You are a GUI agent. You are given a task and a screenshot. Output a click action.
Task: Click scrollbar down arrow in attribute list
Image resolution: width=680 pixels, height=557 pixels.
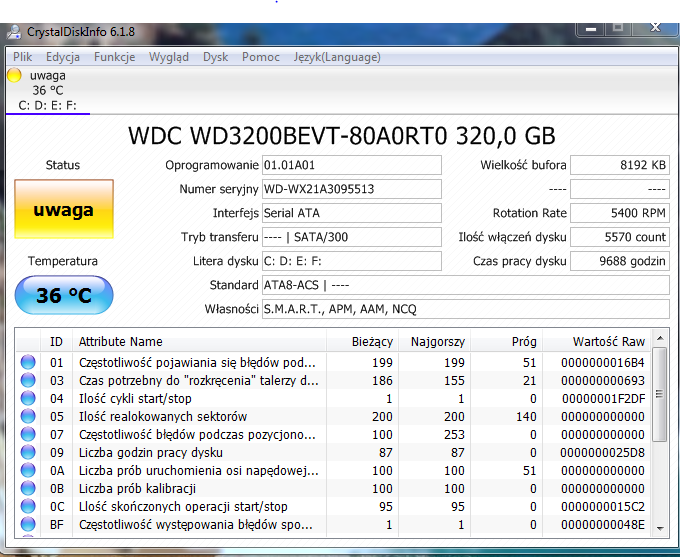660,528
